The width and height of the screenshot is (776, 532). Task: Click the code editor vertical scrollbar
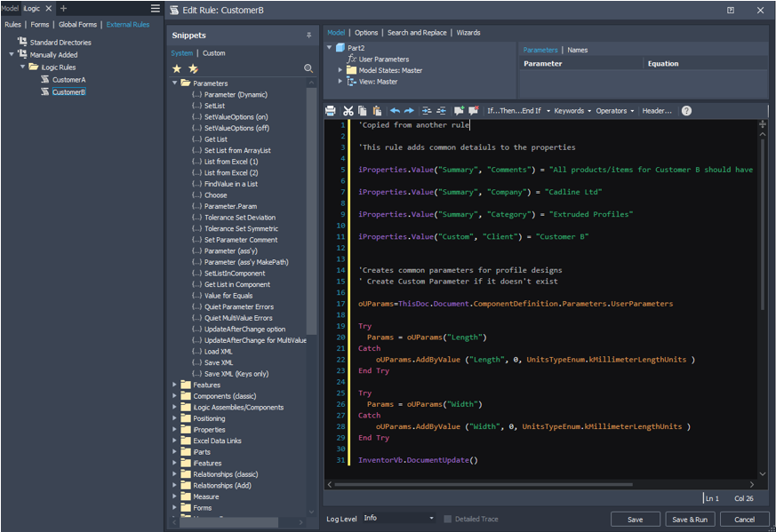click(x=763, y=225)
